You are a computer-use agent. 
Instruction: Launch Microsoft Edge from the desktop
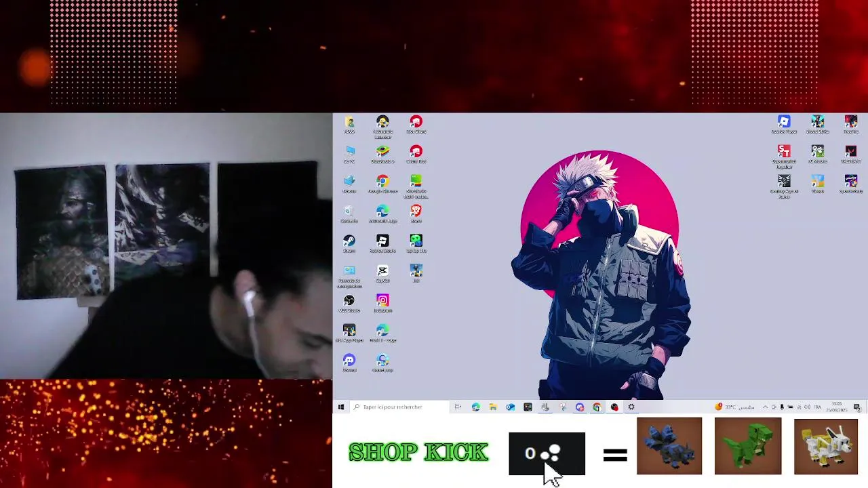click(x=382, y=213)
